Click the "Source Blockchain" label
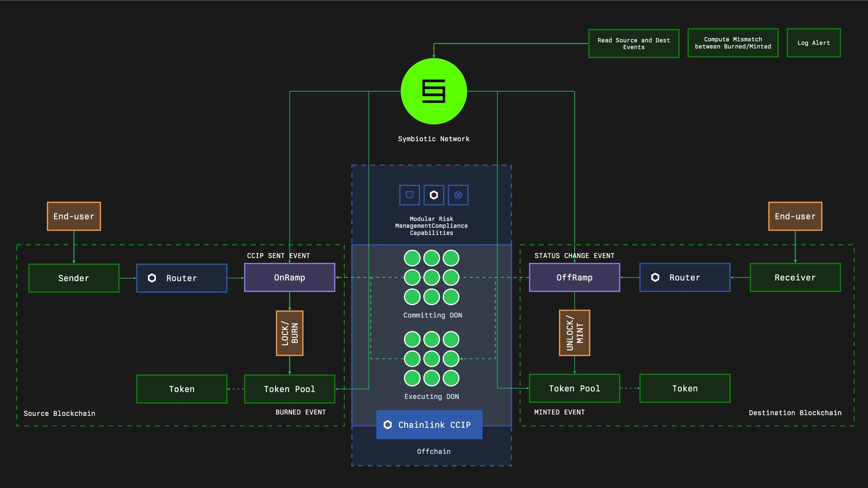Image resolution: width=868 pixels, height=488 pixels. pos(59,413)
